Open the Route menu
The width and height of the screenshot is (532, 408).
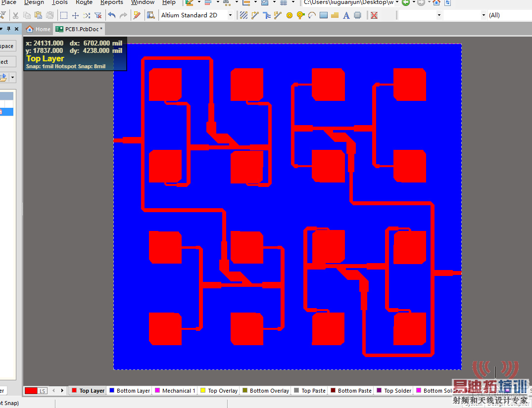coord(84,2)
